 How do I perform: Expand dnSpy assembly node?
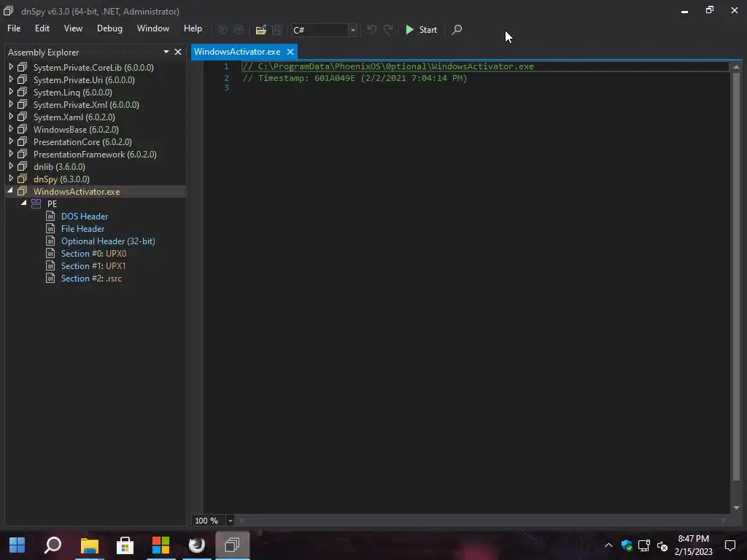[x=11, y=179]
